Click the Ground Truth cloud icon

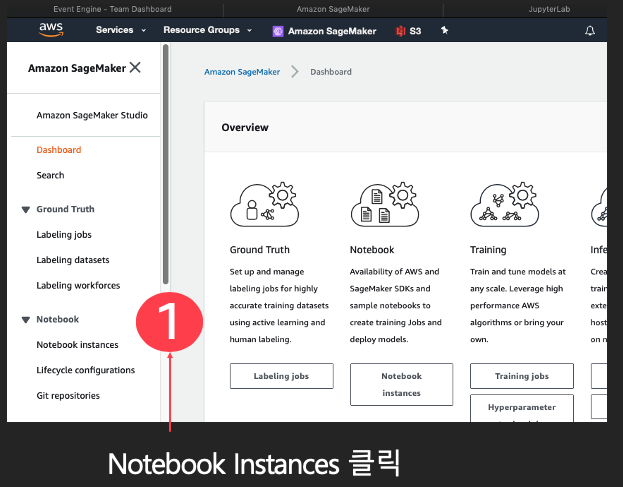click(264, 205)
